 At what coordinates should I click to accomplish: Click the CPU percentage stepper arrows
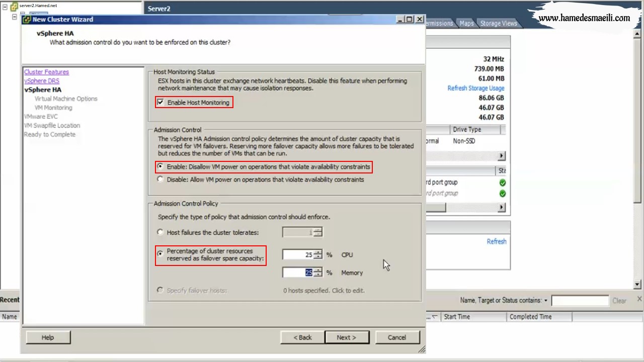pyautogui.click(x=317, y=255)
